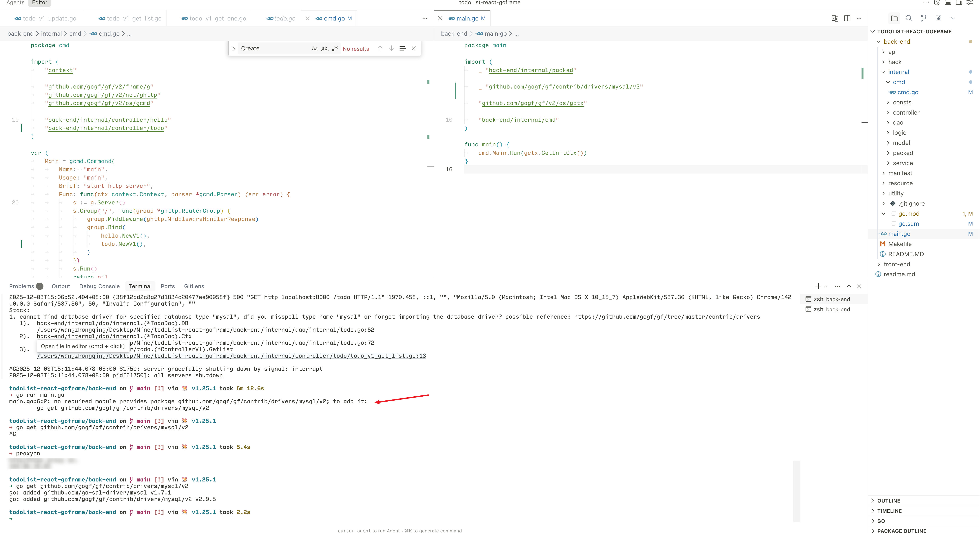Collapse the back-end folder
The height and width of the screenshot is (533, 980).
click(897, 42)
